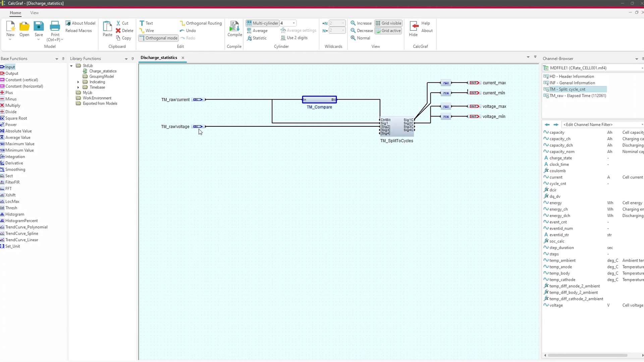Select the Discharge_statistics document tab
Viewport: 644px width, 362px height.
tap(159, 58)
